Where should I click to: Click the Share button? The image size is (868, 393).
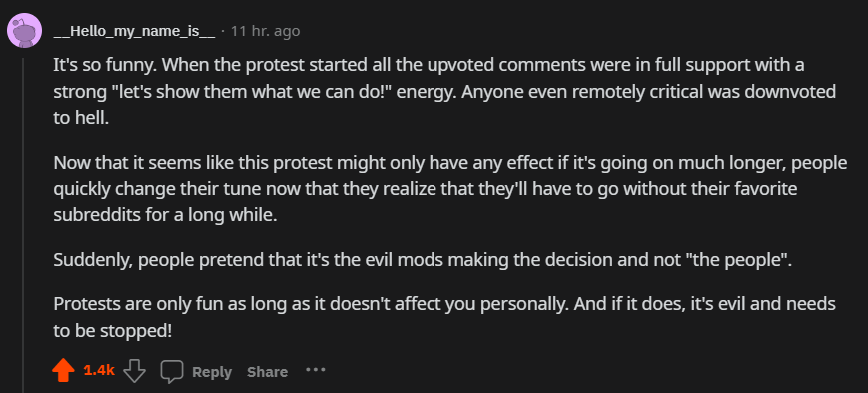tap(267, 372)
